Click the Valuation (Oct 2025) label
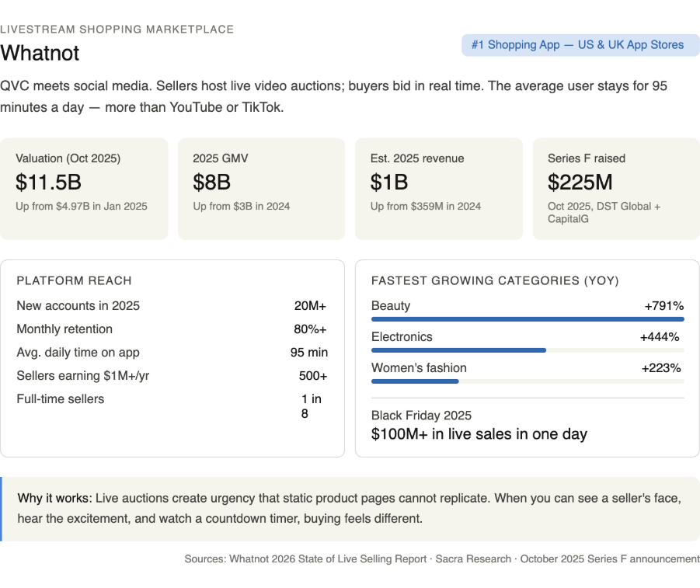 68,158
